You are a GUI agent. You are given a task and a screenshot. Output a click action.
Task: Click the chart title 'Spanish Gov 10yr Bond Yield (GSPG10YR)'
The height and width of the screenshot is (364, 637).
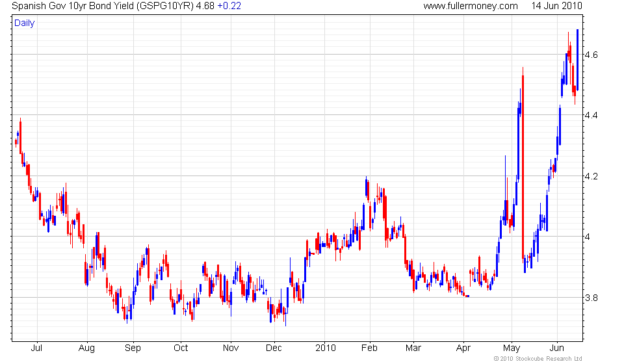click(x=103, y=6)
